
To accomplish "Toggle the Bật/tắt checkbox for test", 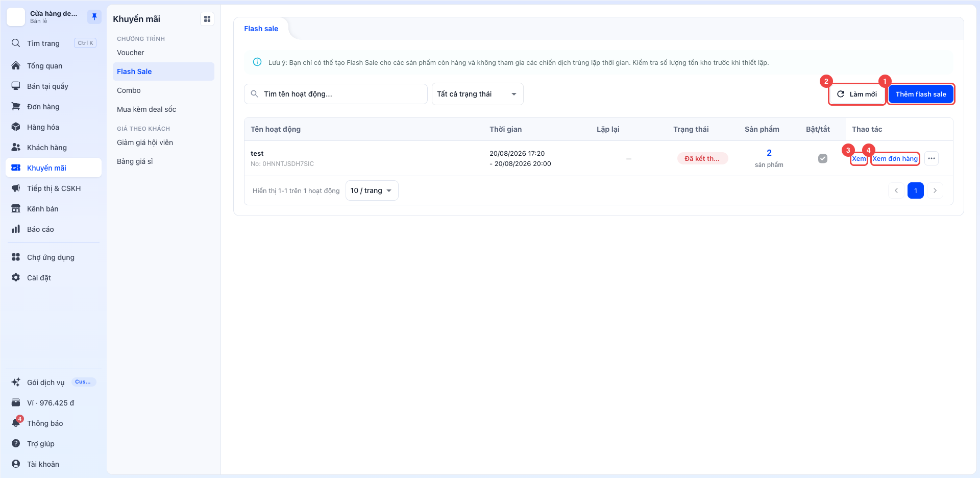I will click(x=823, y=158).
